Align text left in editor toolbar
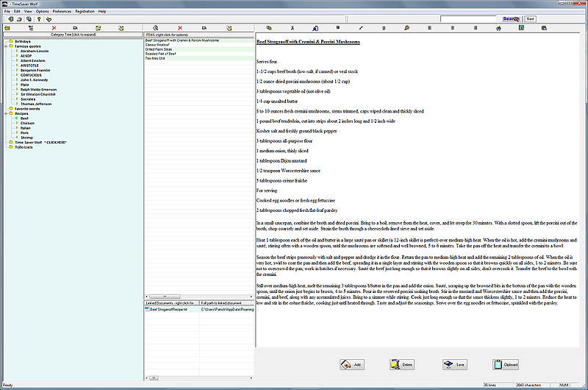This screenshot has width=588, height=390. click(430, 28)
